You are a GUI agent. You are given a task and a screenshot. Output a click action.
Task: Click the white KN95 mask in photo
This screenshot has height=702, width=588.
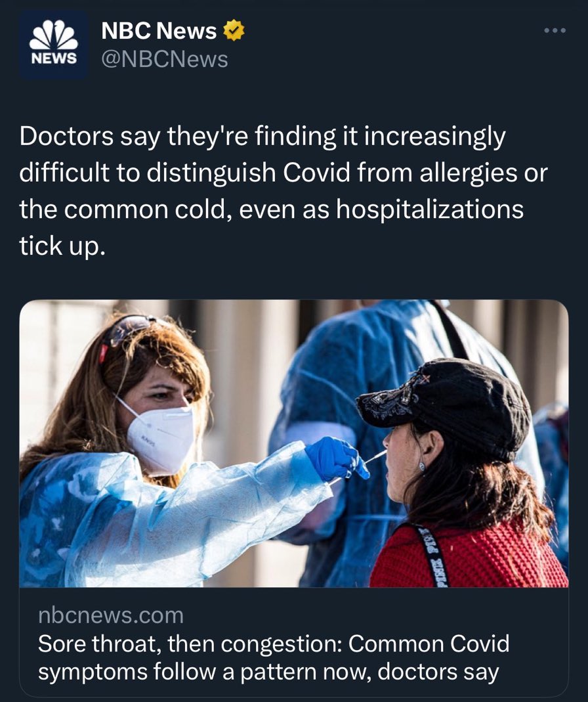[161, 438]
